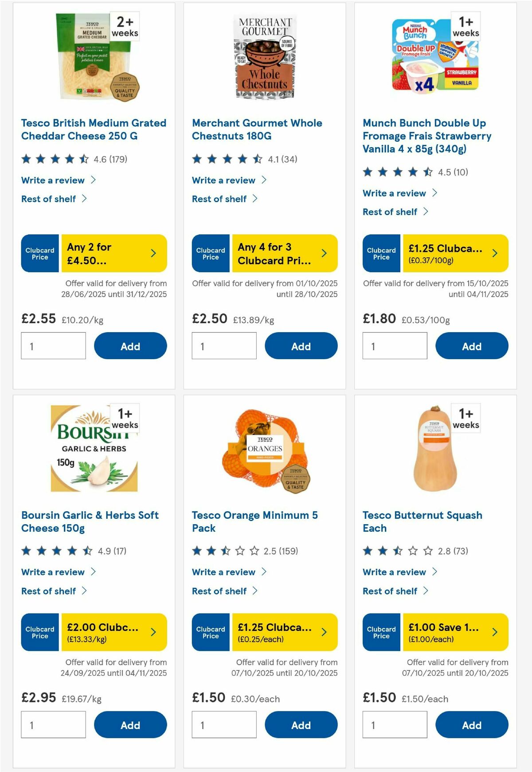Click the Clubcard Price badge on orange pack offer
This screenshot has width=532, height=772.
click(x=210, y=633)
